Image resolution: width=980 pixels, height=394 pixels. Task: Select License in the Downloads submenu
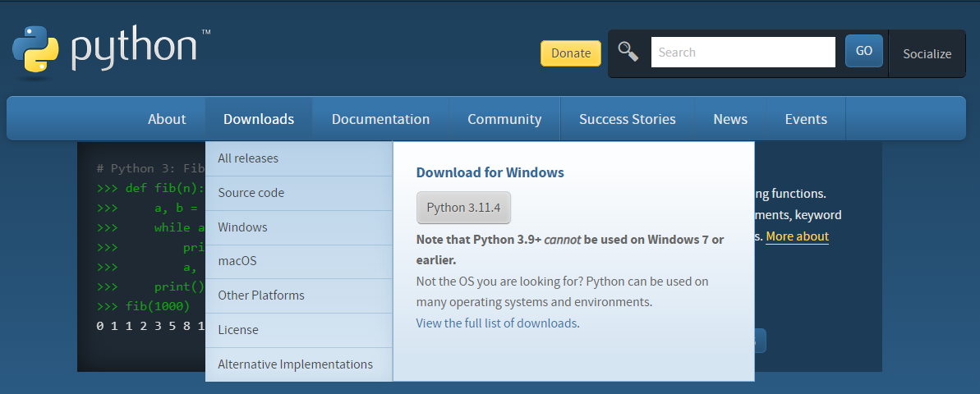click(x=299, y=330)
